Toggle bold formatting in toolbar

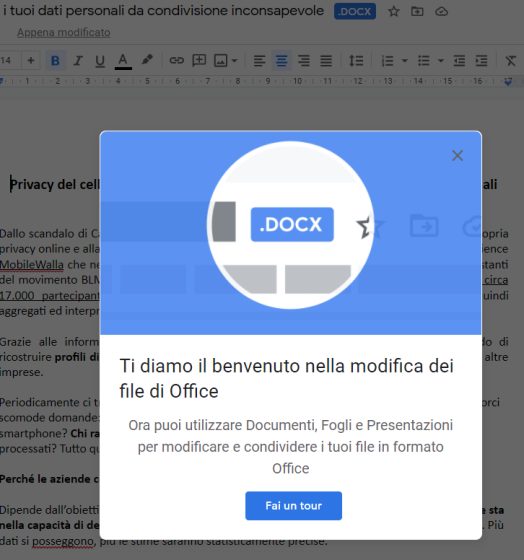point(55,61)
